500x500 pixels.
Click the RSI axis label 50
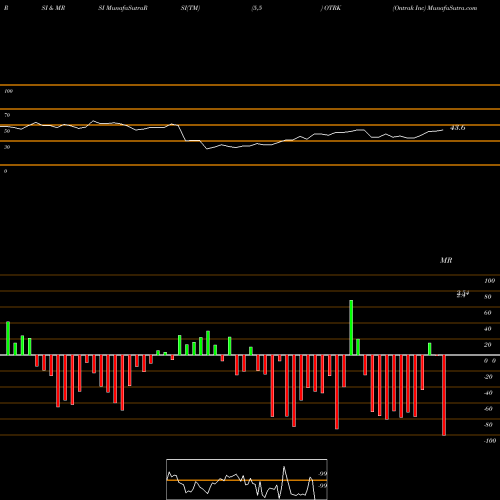click(x=7, y=131)
